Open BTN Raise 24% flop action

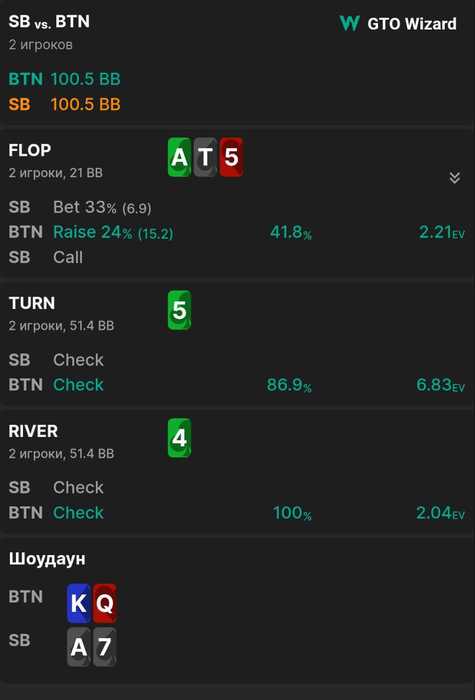click(113, 232)
